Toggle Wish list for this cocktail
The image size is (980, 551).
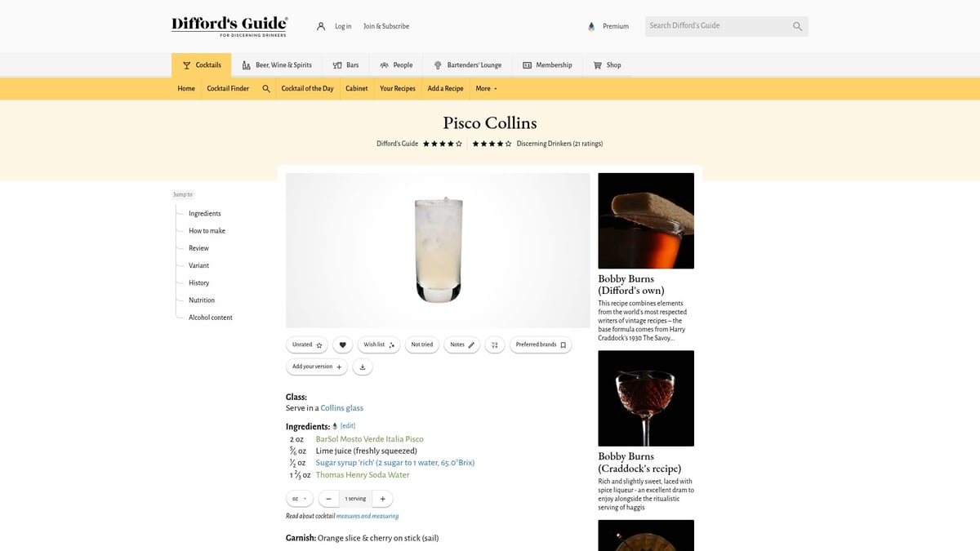(379, 344)
